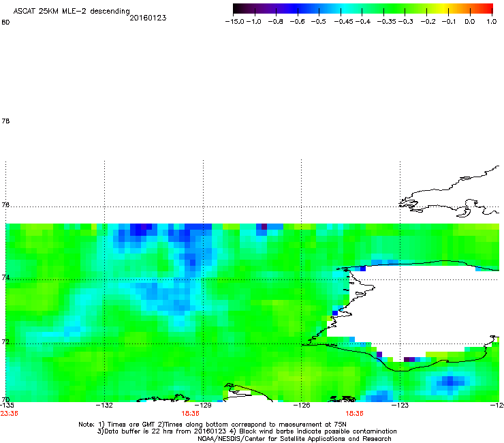This screenshot has width=504, height=443.
Task: Click the '-1.0' color bar label
Action: pyautogui.click(x=254, y=22)
